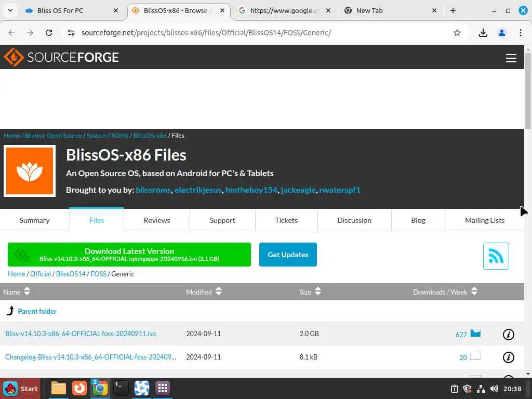Click the Get Updates button
Image resolution: width=532 pixels, height=399 pixels.
[x=288, y=255]
